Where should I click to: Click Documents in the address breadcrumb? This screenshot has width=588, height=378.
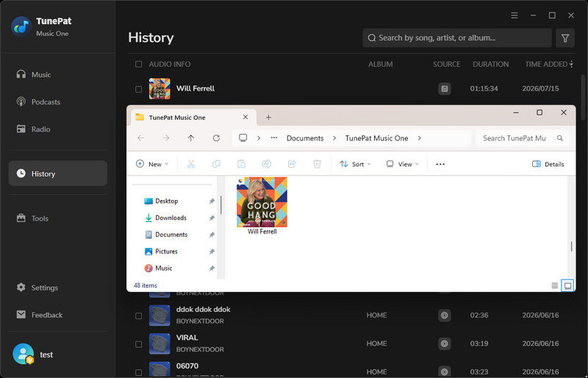point(305,138)
